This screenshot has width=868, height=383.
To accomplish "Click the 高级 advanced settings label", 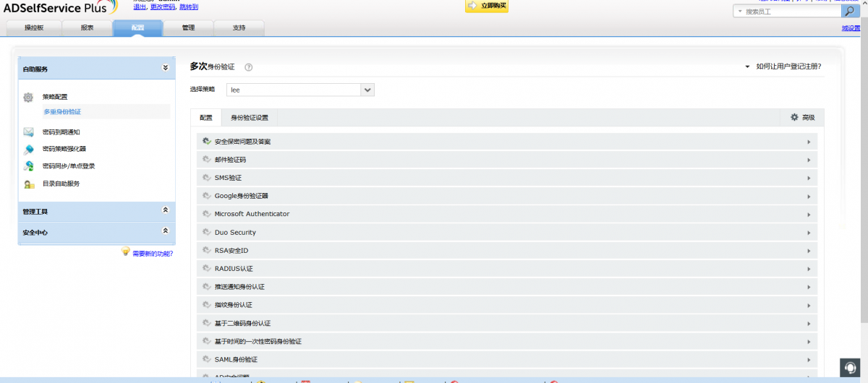I will [x=809, y=117].
